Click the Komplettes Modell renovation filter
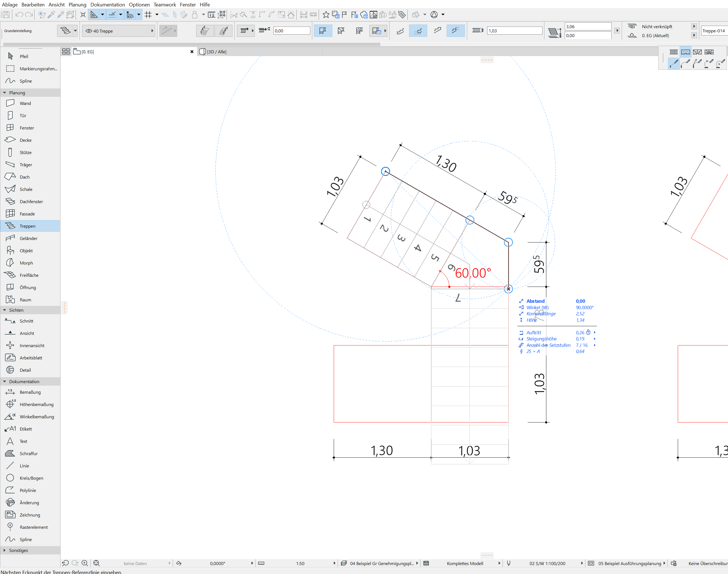Image resolution: width=728 pixels, height=574 pixels. (465, 563)
